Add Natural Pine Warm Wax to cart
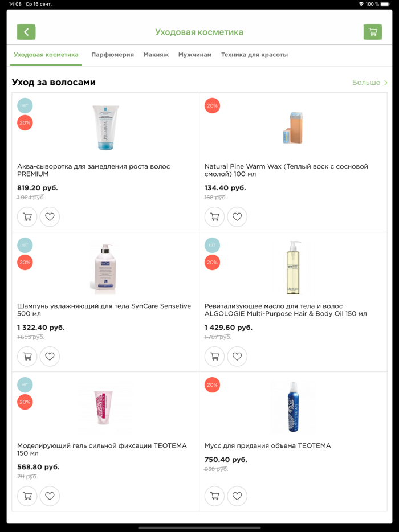The height and width of the screenshot is (532, 399). point(214,216)
